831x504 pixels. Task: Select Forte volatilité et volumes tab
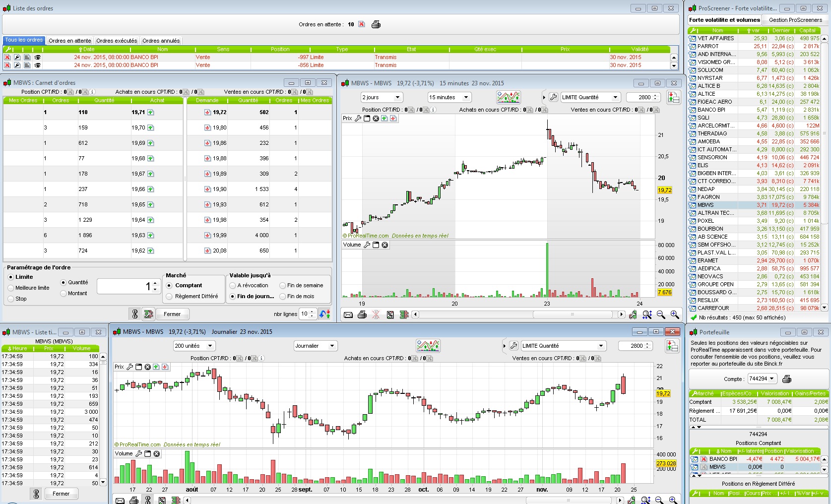tap(725, 20)
